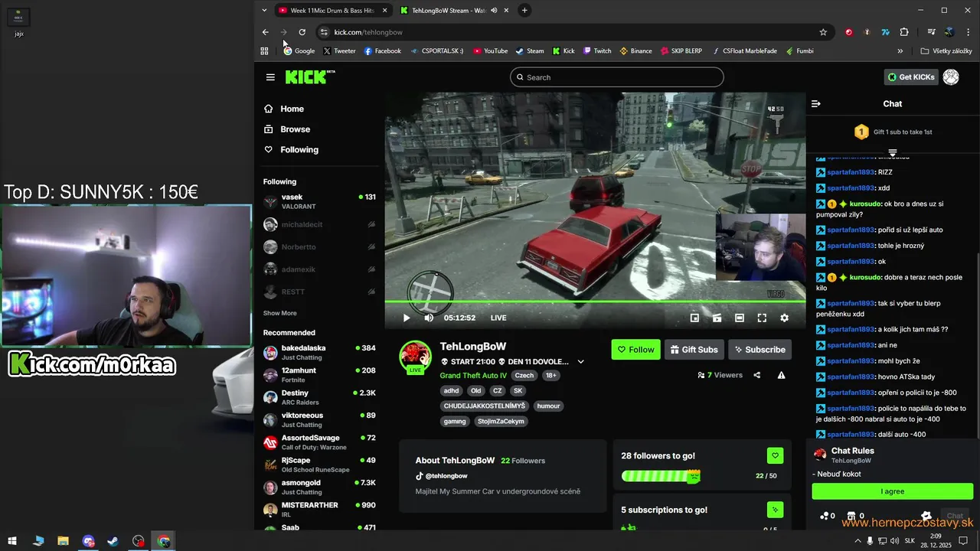The image size is (980, 551).
Task: Share the TehLongBoW stream
Action: coord(757,375)
